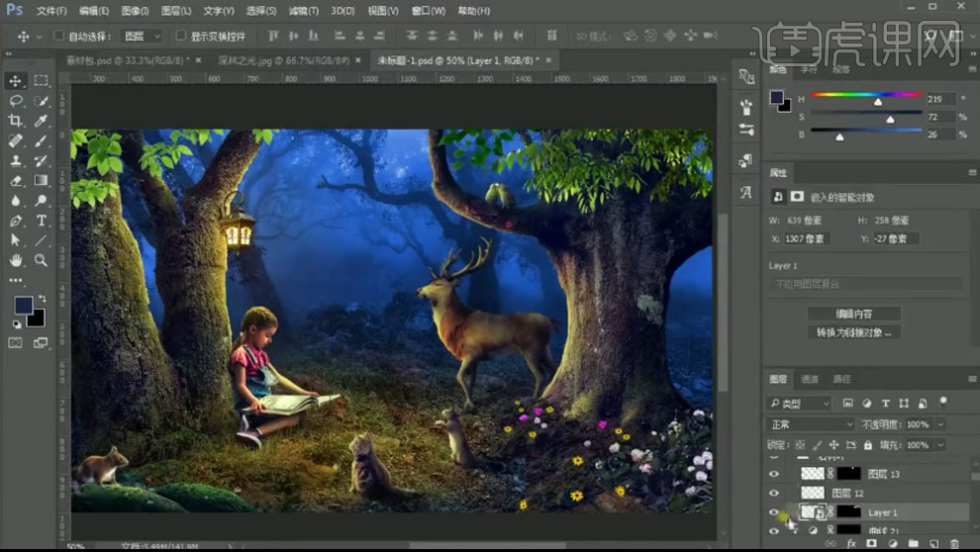
Task: Select the Brush tool
Action: point(41,140)
